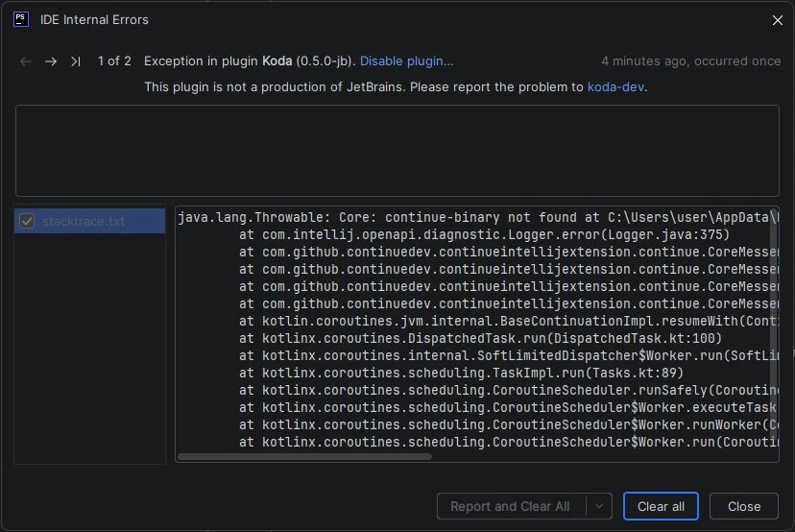Viewport: 795px width, 532px height.
Task: Click '4 minutes ago, occurred once' text
Action: tap(691, 60)
